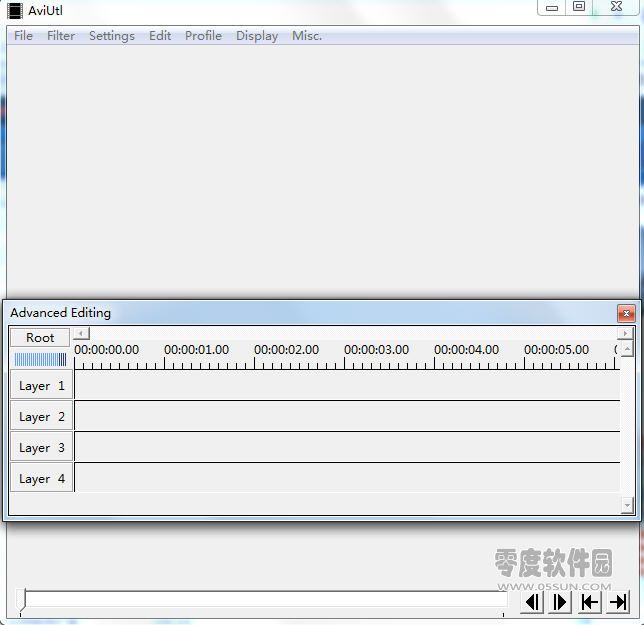Open the File menu
This screenshot has width=644, height=625.
click(23, 36)
